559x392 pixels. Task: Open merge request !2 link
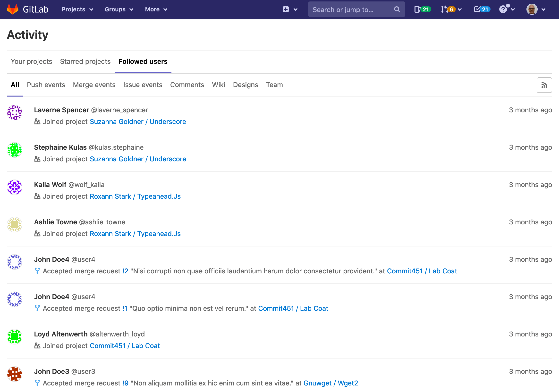125,271
